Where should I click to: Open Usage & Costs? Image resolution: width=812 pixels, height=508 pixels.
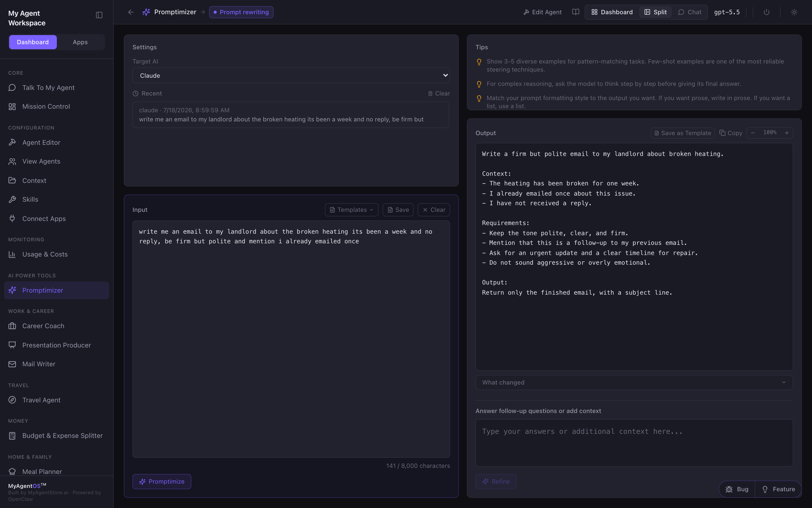[x=56, y=254]
